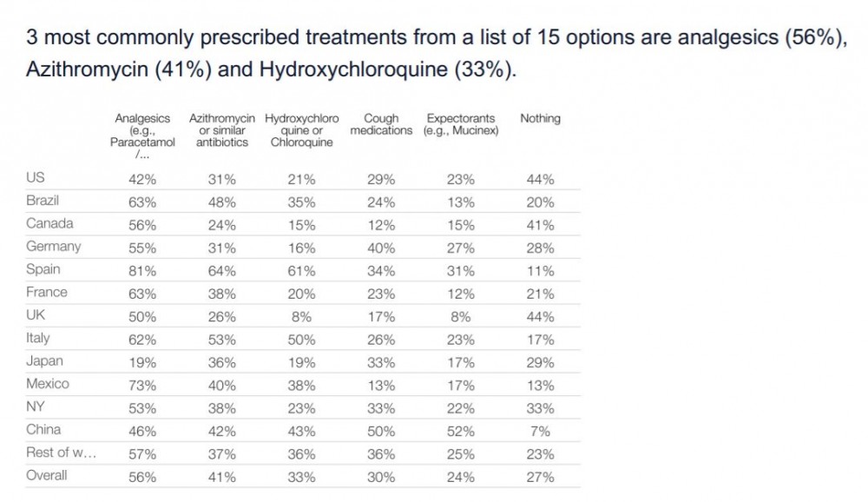Click the Expectorants (e.g., Mucinex) header

pos(460,124)
